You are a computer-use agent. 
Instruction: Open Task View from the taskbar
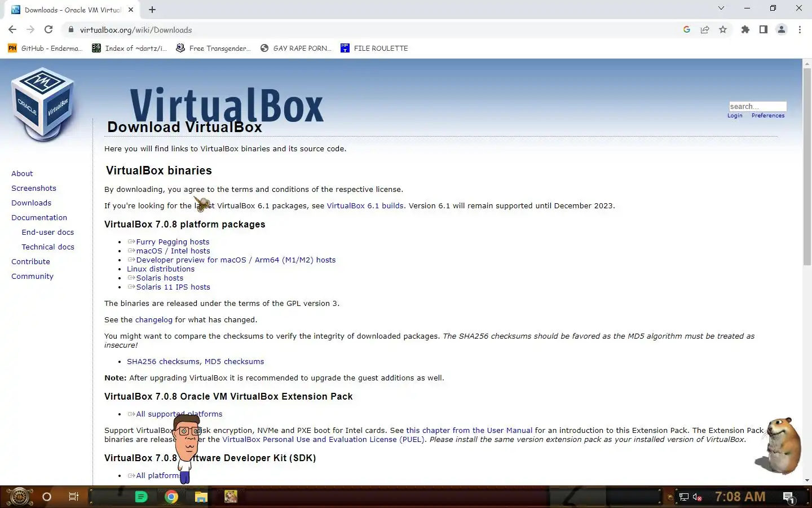74,497
